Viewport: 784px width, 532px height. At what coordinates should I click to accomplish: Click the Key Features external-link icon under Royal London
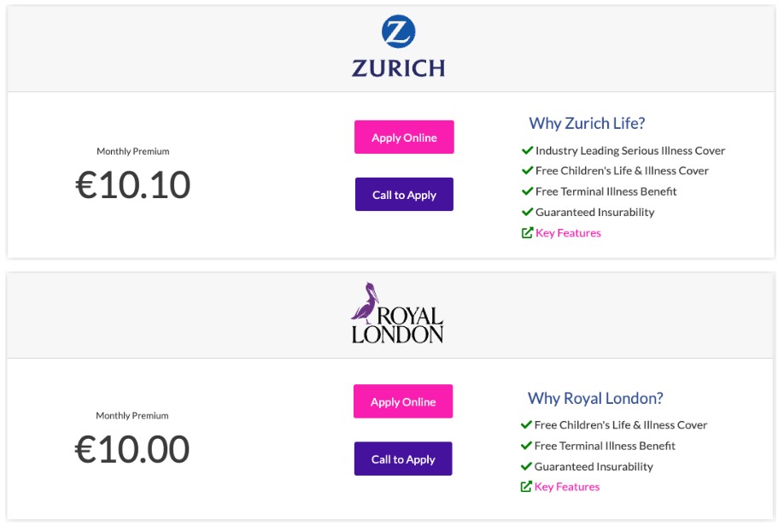526,487
